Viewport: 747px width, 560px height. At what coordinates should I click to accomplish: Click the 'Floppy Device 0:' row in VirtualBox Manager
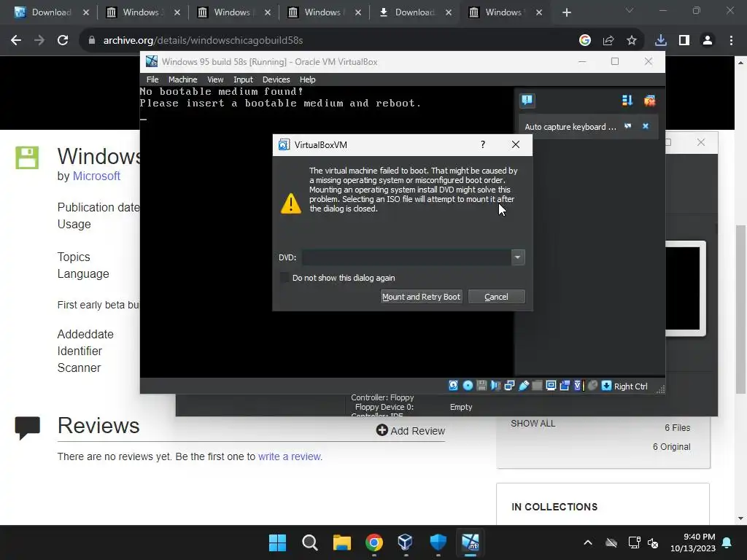tap(414, 407)
